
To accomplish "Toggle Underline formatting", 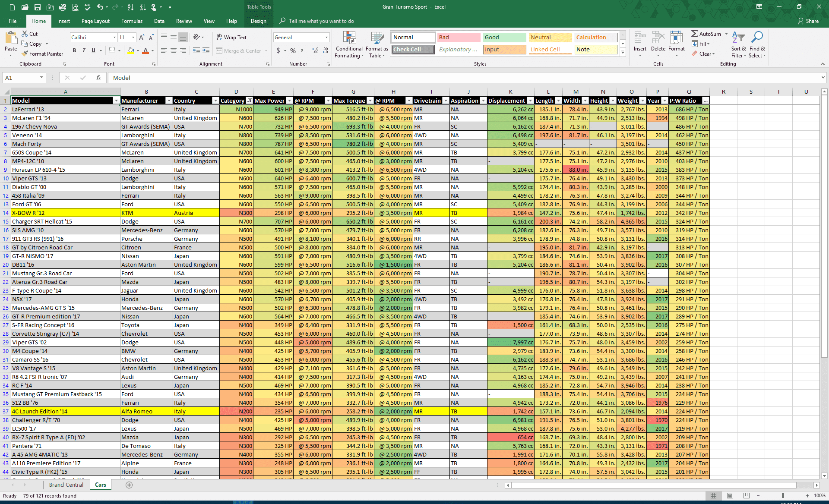I will pyautogui.click(x=93, y=50).
